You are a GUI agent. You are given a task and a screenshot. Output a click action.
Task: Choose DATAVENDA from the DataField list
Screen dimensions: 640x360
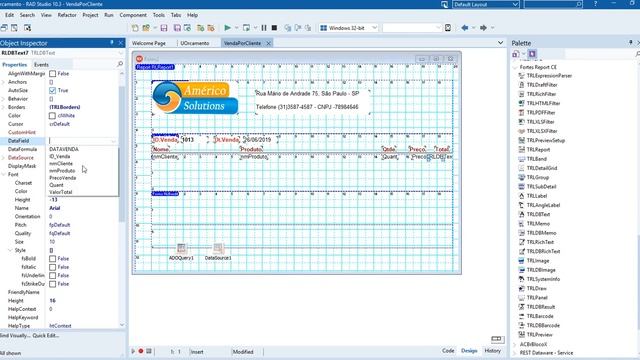(64, 149)
